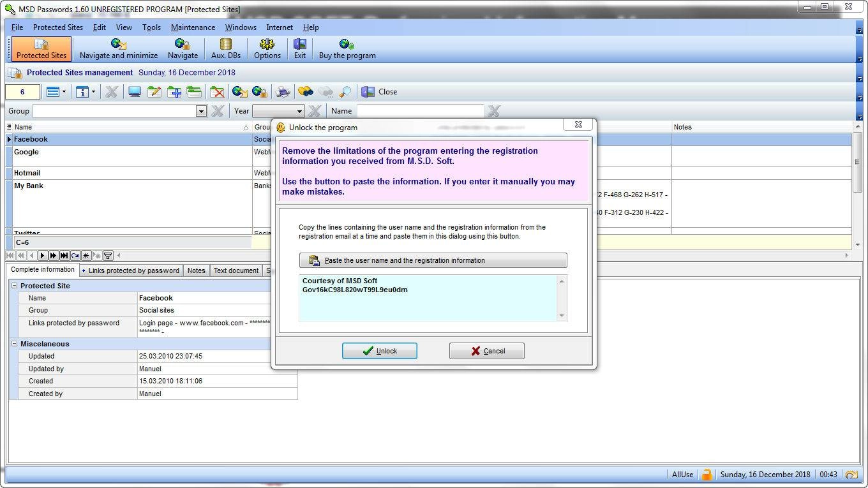This screenshot has height=488, width=868.
Task: Clear the Group filter with the X icon
Action: point(217,111)
